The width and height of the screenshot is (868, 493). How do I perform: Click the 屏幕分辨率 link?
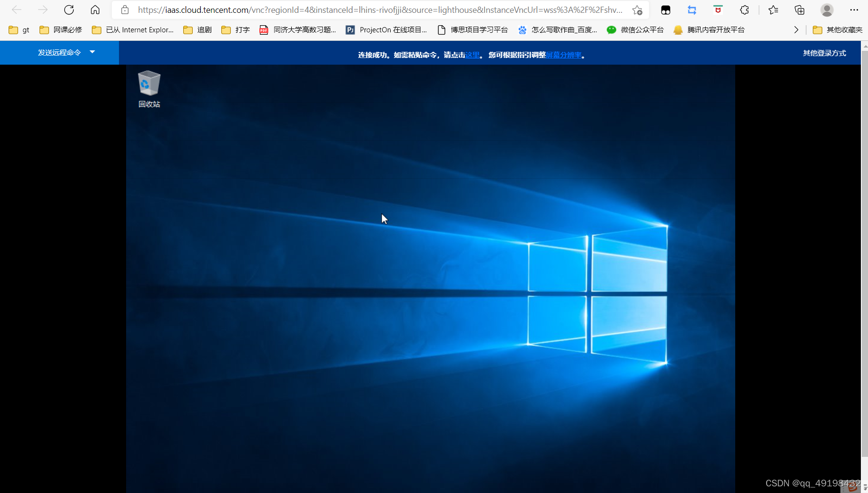[x=563, y=55]
